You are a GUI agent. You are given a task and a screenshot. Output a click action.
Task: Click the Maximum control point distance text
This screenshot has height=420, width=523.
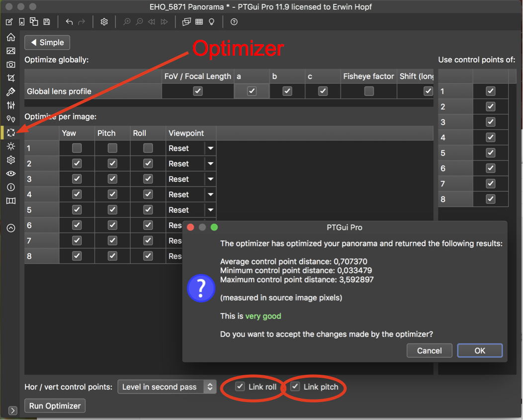(297, 279)
